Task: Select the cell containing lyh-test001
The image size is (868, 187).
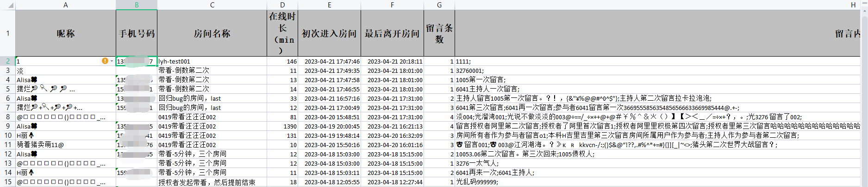Action: [x=212, y=61]
